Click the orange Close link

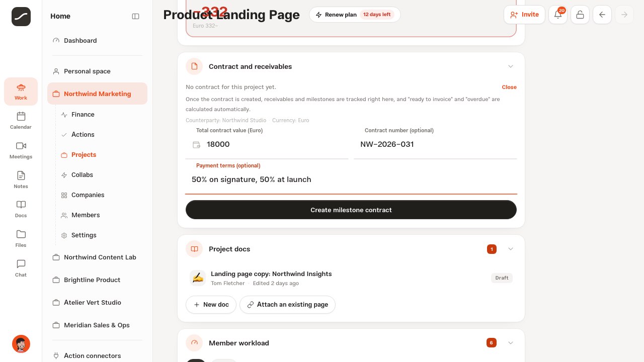coord(509,87)
